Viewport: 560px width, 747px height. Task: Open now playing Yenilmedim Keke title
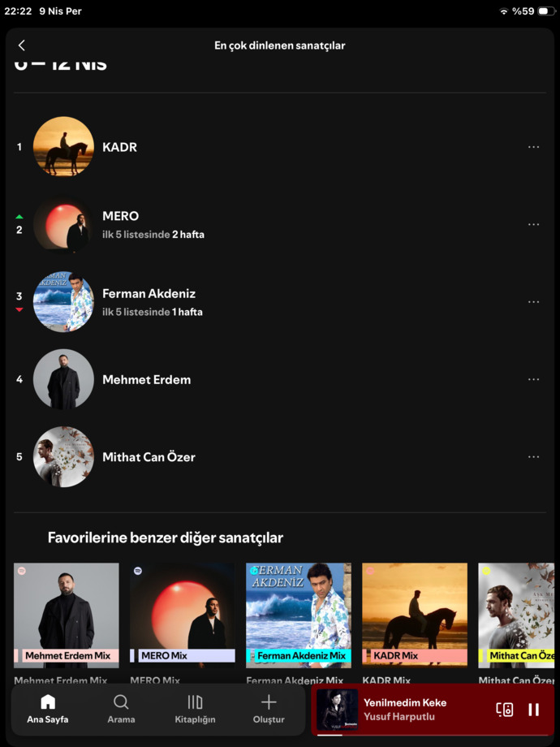point(405,702)
